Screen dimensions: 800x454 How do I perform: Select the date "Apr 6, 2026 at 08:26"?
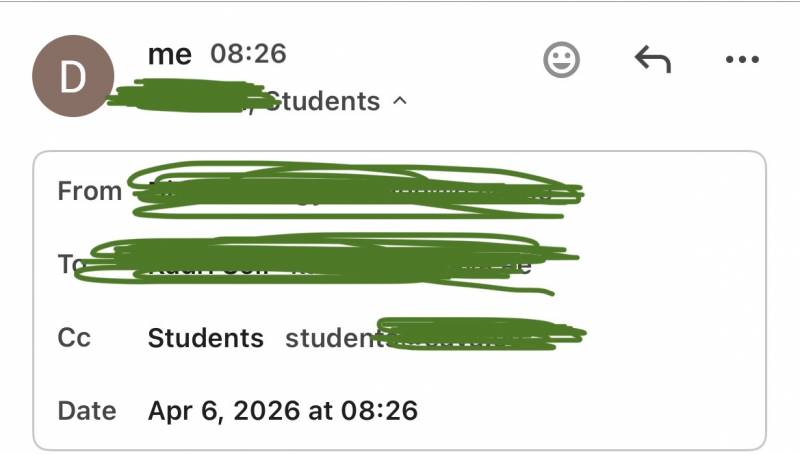(282, 410)
